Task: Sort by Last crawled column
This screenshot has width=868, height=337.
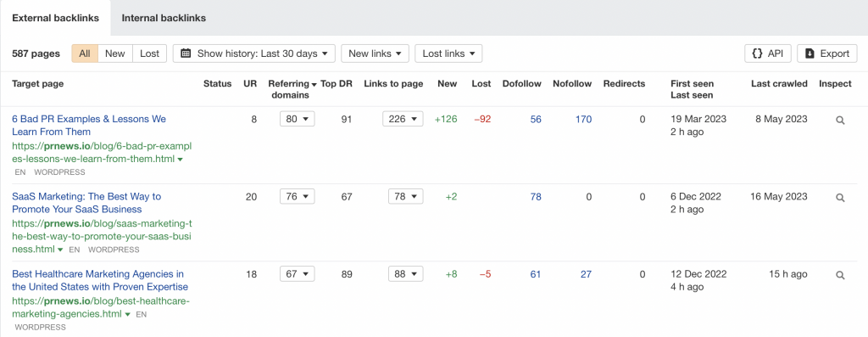Action: coord(780,84)
